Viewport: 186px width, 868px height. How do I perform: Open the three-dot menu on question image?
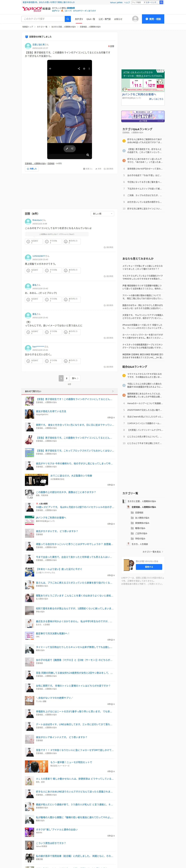89,68
